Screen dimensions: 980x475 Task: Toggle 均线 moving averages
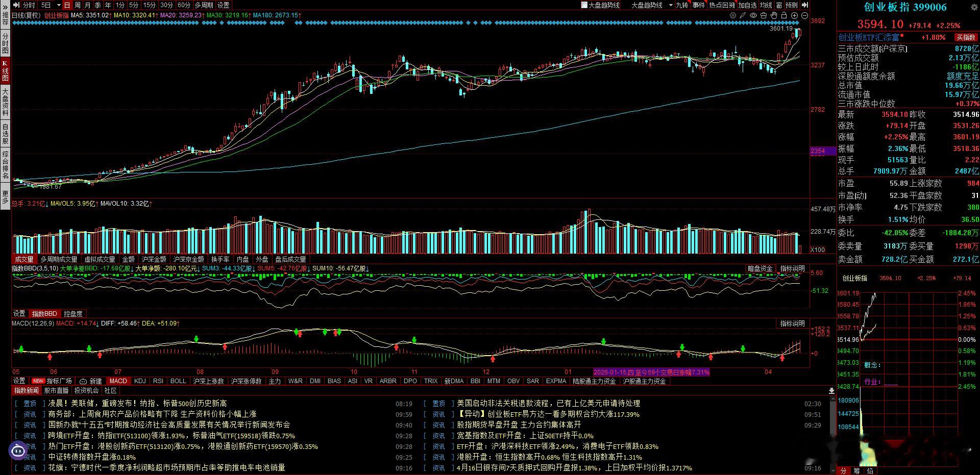click(x=766, y=5)
